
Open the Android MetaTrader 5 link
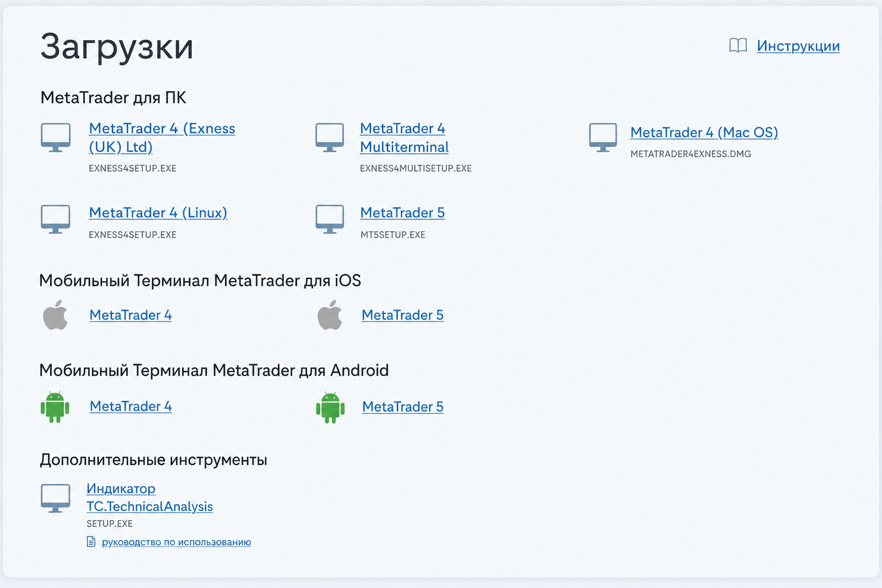[403, 407]
